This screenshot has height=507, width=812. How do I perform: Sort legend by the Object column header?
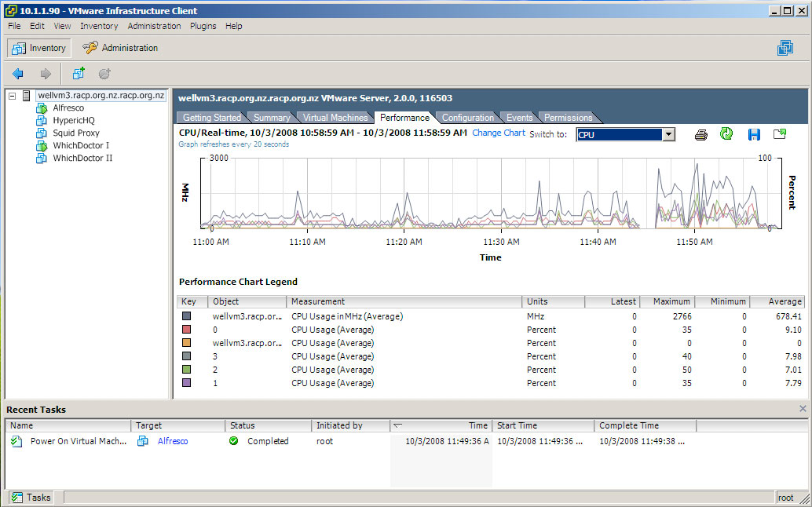247,301
